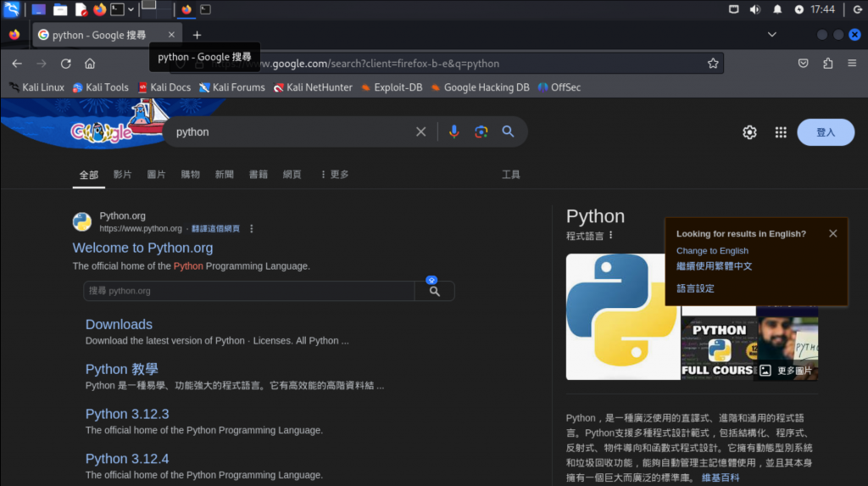Open the notifications bell in system tray

(777, 9)
